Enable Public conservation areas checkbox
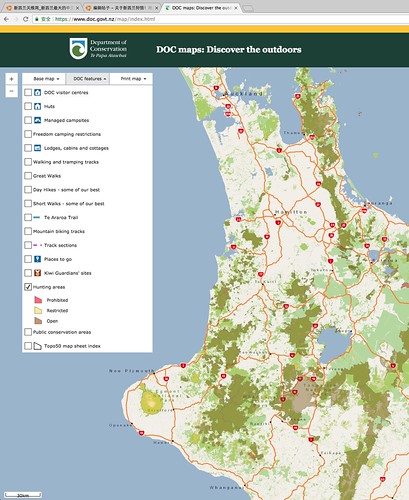 tap(28, 332)
